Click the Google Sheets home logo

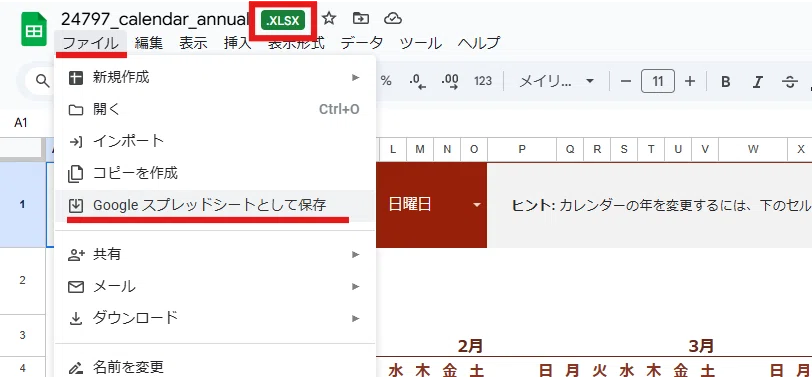pyautogui.click(x=34, y=29)
